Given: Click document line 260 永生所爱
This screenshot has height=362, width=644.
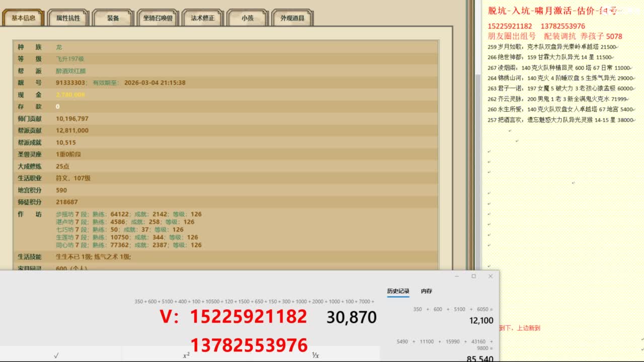Looking at the screenshot, I should (x=560, y=110).
